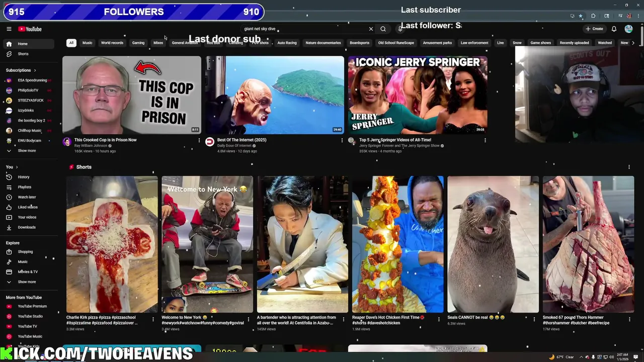Open the taskbar weather 67°F Clear
Viewport: 644px width, 362px height.
coord(562,357)
